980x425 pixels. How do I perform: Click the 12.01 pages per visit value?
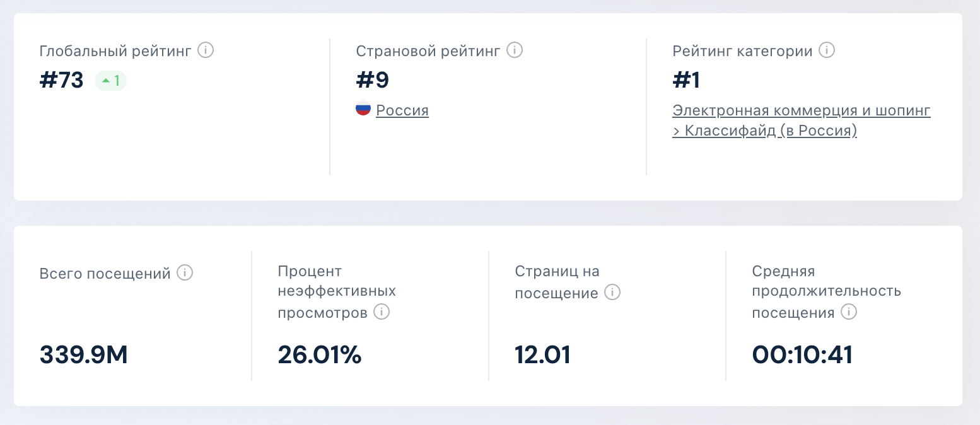pyautogui.click(x=543, y=355)
